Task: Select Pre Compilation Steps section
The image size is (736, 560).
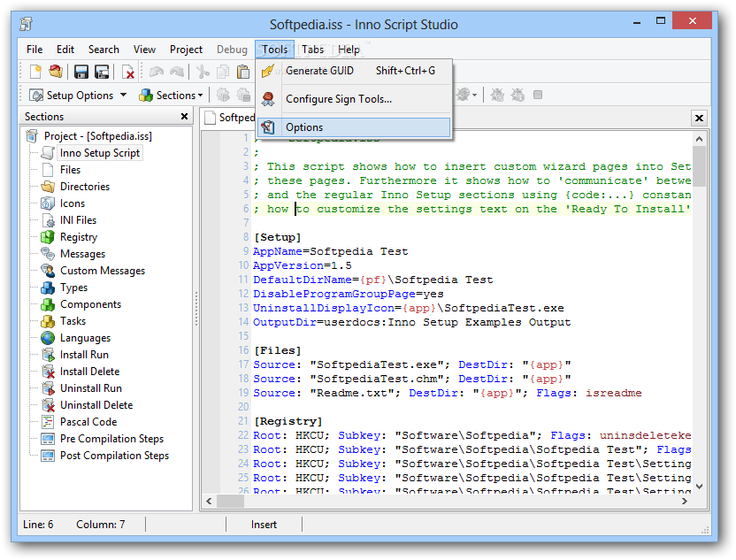Action: [111, 439]
